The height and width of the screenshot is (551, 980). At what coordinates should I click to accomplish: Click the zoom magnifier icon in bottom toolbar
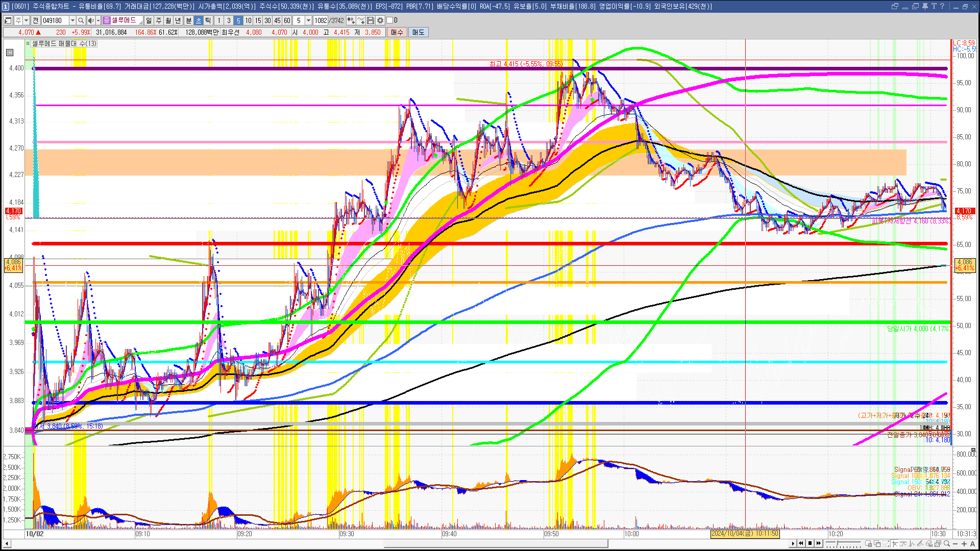(x=947, y=543)
